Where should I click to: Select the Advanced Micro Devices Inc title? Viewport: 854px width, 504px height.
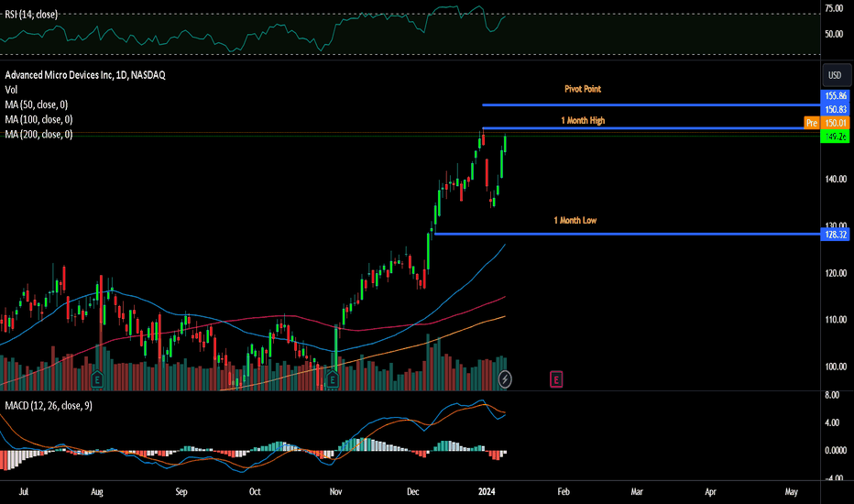click(x=85, y=75)
